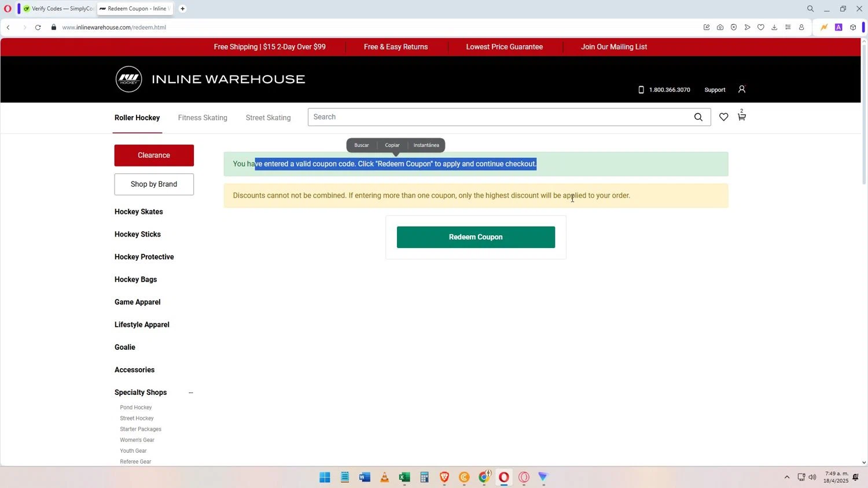Click the browser address bar URL

[114, 27]
